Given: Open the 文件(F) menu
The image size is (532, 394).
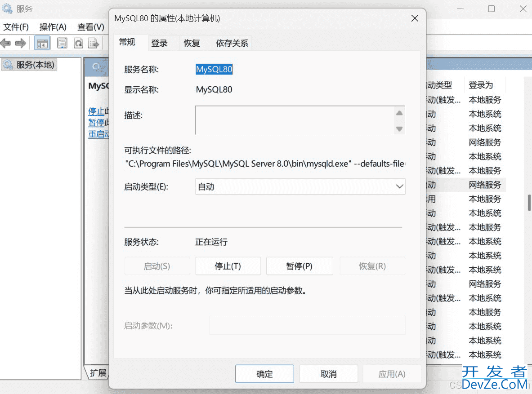Looking at the screenshot, I should tap(16, 27).
